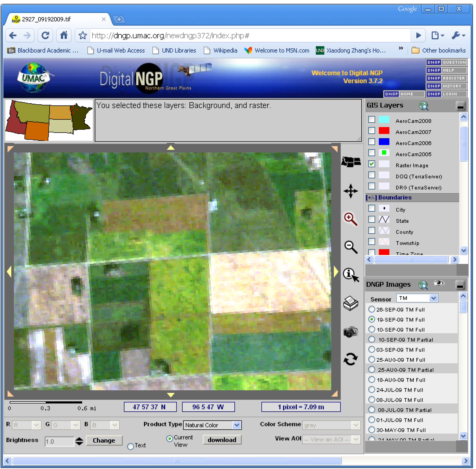The image size is (476, 469).
Task: Show more bookmarks with chevron
Action: coord(401,48)
